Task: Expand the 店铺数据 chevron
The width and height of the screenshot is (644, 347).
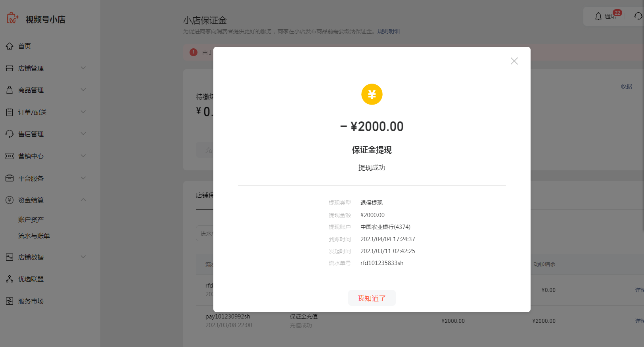Action: coord(83,257)
